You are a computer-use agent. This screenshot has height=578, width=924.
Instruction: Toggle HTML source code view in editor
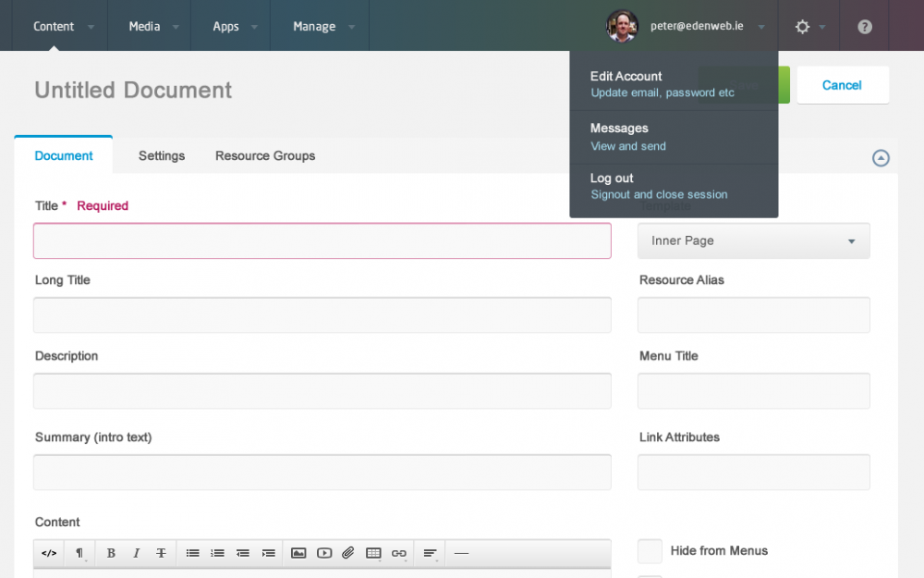(49, 553)
